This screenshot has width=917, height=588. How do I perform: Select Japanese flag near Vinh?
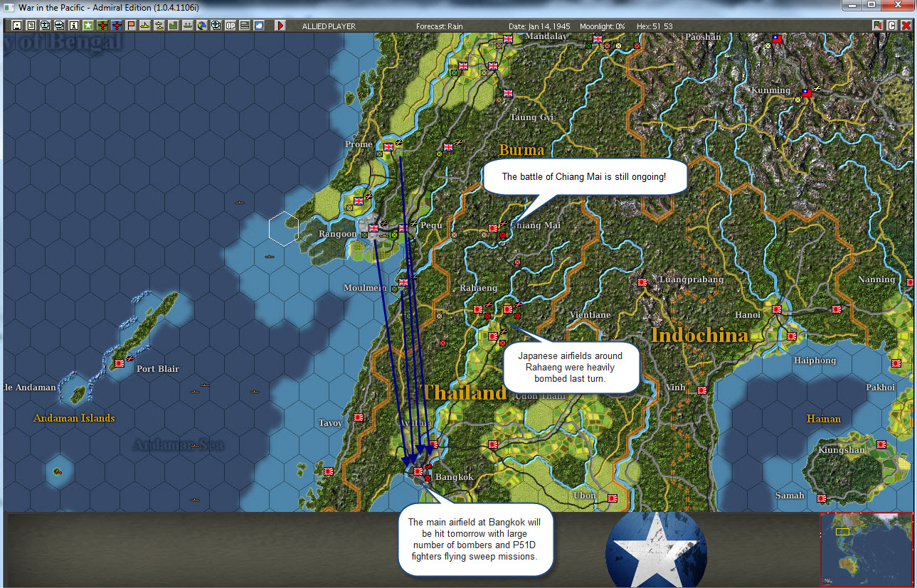pyautogui.click(x=701, y=390)
